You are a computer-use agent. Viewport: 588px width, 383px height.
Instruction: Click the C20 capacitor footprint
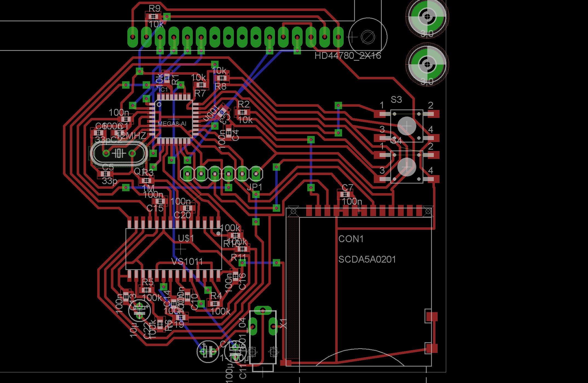[x=188, y=208]
